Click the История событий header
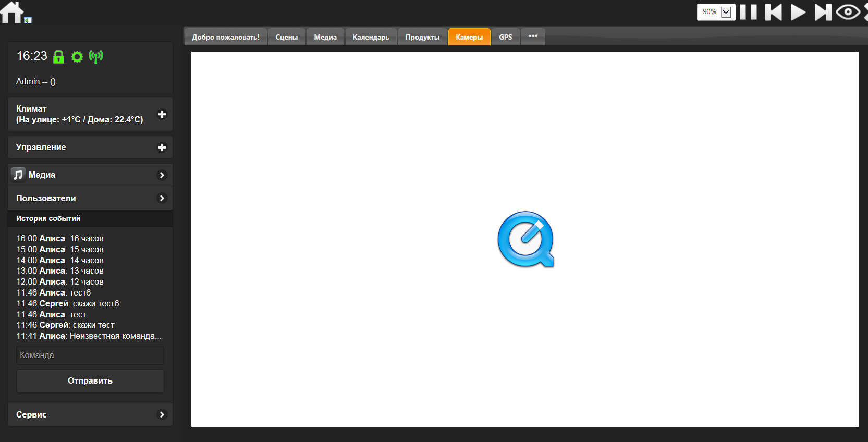 90,218
